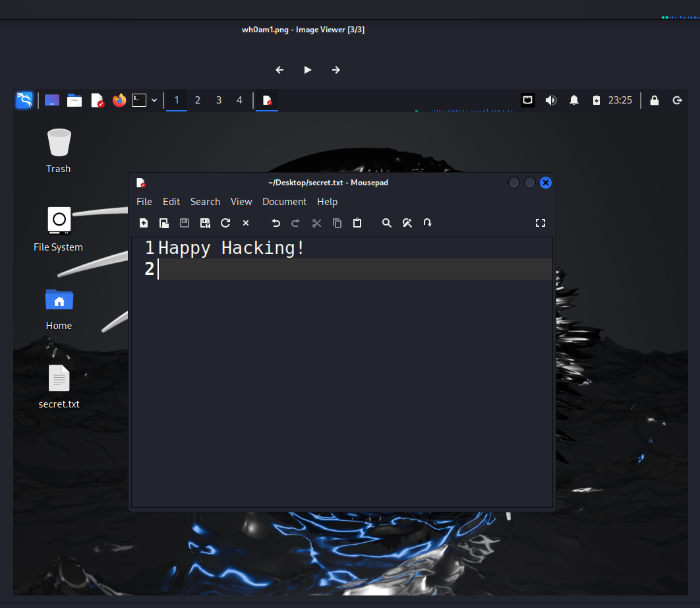Click the Save toolbar icon

coord(185,223)
